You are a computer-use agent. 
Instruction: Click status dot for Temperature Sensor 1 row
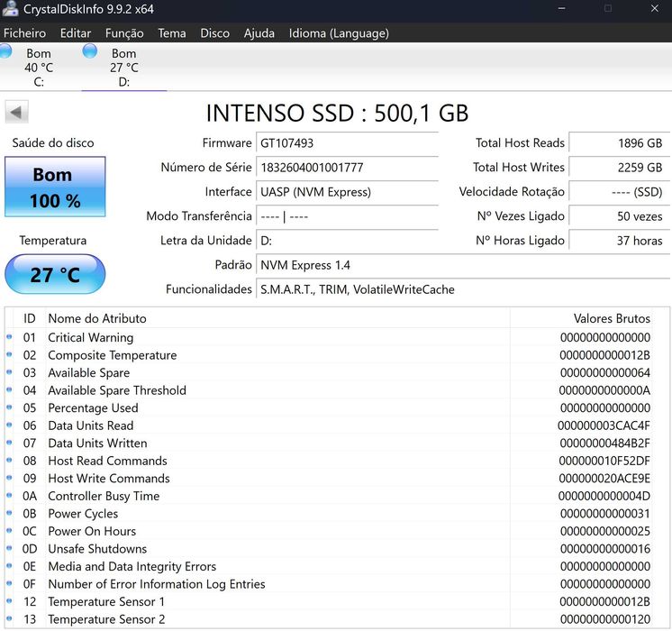[x=9, y=601]
